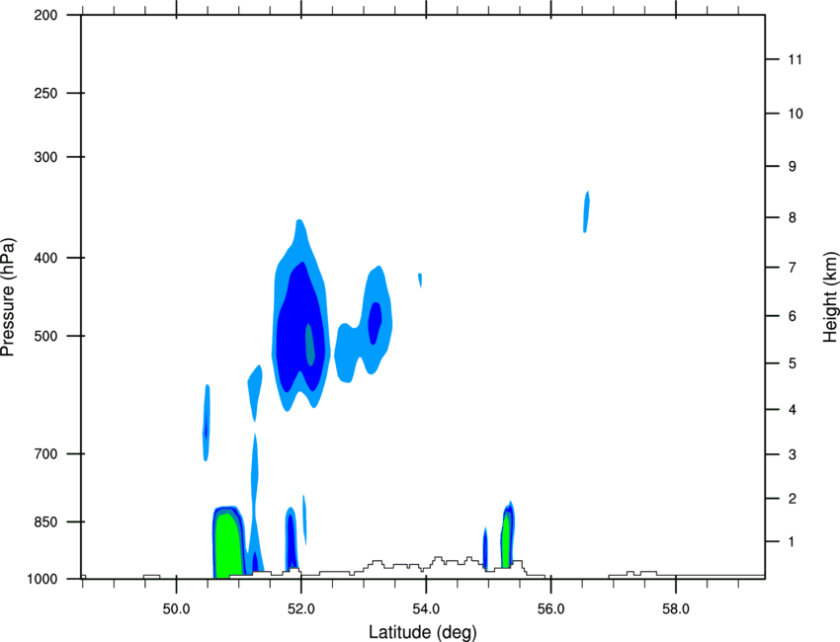The image size is (840, 642).
Task: Click the 8 km height label
Action: click(793, 217)
